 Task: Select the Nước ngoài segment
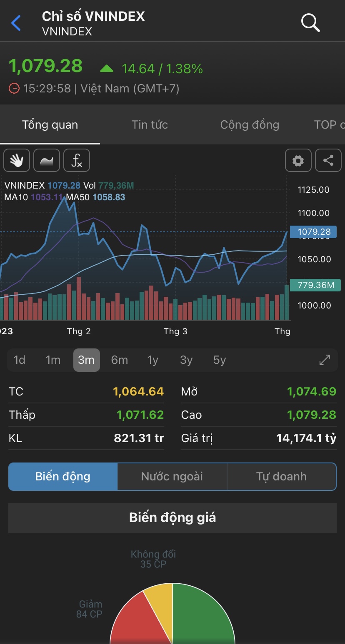point(172,476)
